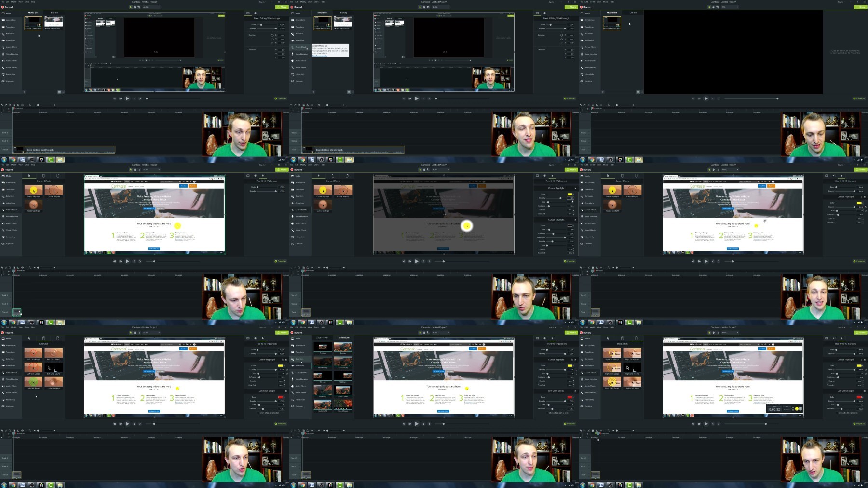Screen dimensions: 868x488
Task: Select the Left Click Rings effect thumbnail
Action: pos(33,353)
